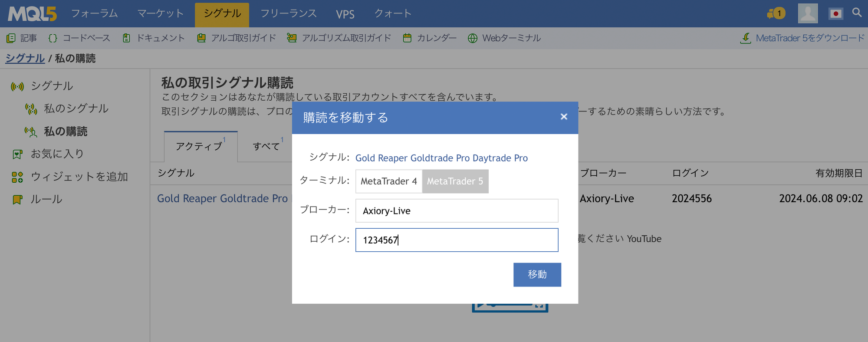The width and height of the screenshot is (868, 342).
Task: Click the シグナル sidebar antenna icon
Action: pos(17,86)
